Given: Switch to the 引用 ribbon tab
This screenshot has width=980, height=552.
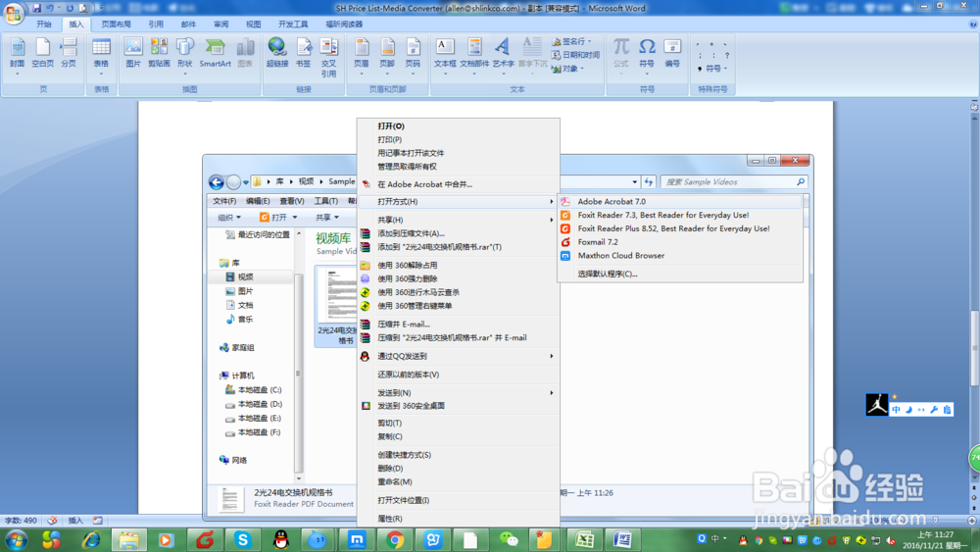Looking at the screenshot, I should coord(156,25).
